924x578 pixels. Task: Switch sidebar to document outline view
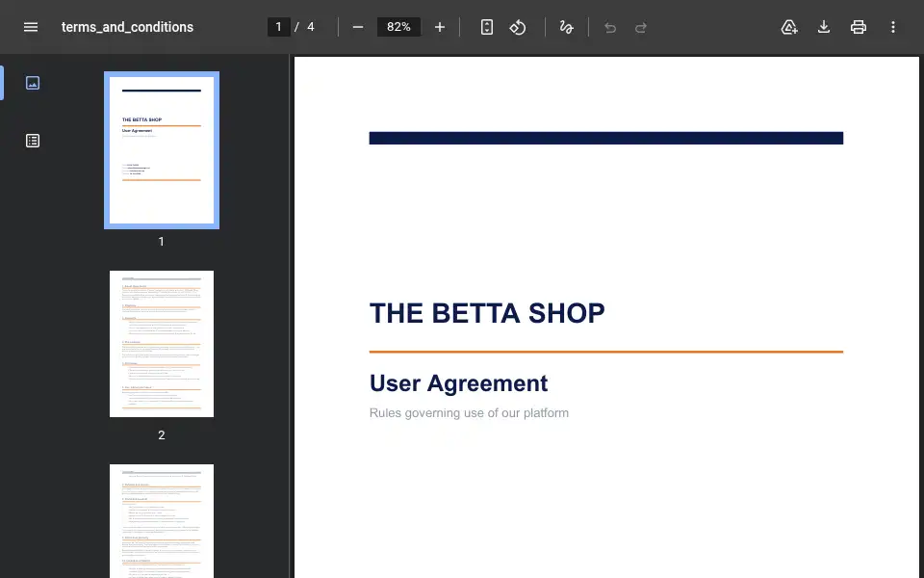(x=33, y=141)
